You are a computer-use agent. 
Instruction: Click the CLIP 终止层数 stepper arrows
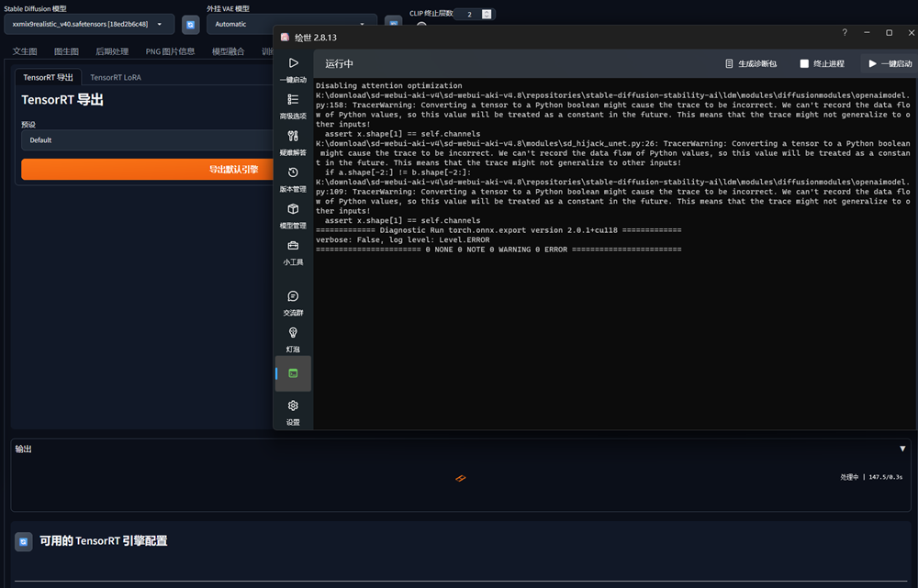coord(487,14)
